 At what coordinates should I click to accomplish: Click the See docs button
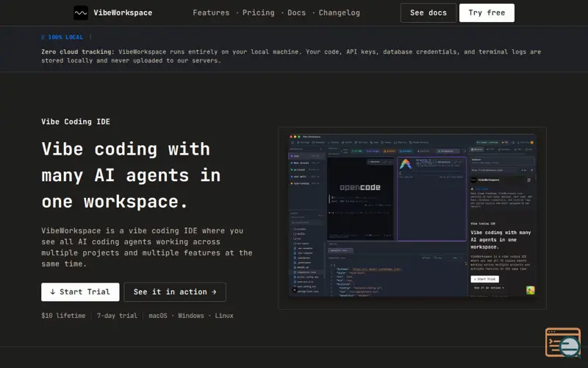point(429,13)
